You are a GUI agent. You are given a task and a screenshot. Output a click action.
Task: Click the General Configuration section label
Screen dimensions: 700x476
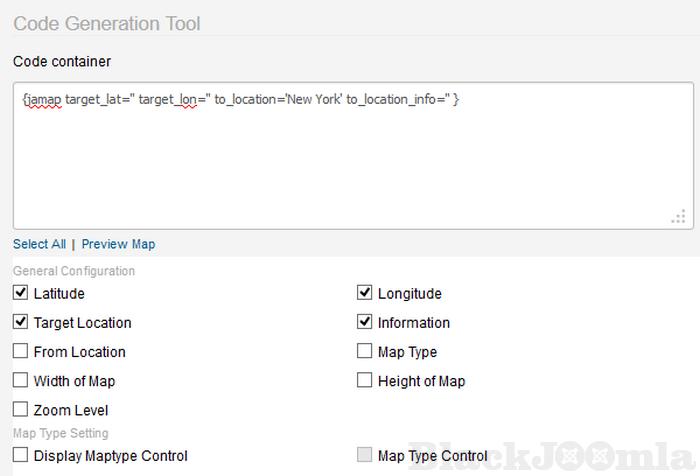coord(74,271)
